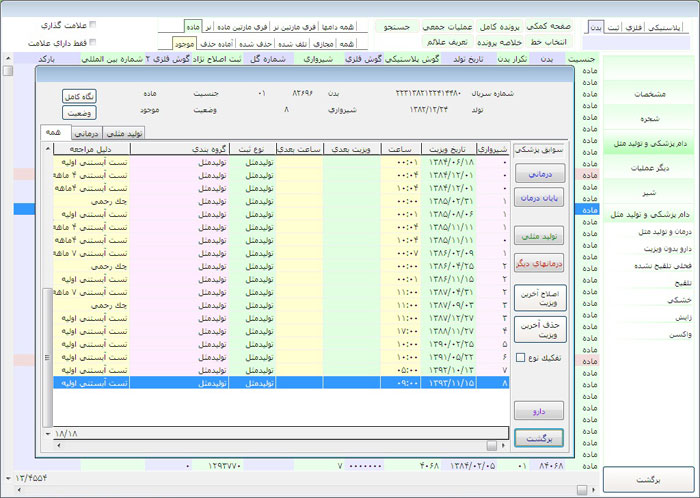Open the 'سوابق پزشکی' side tab
The width and height of the screenshot is (700, 498).
[539, 150]
